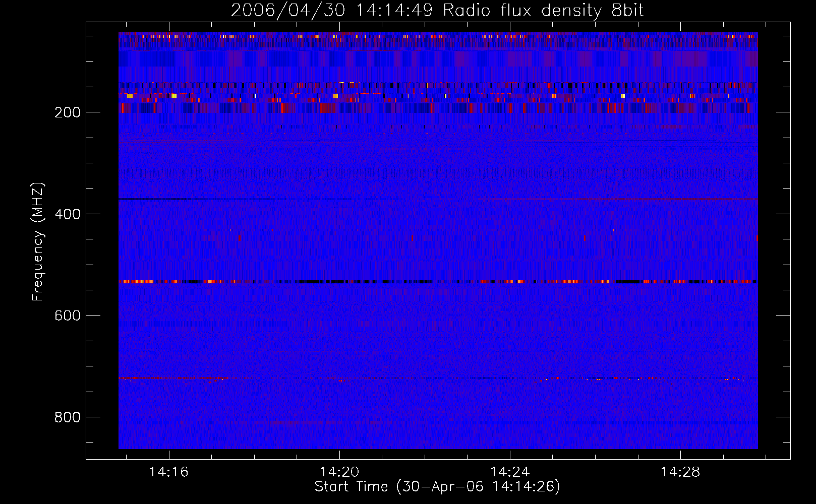Viewport: 816px width, 504px height.
Task: Click the 800 frequency tick label
Action: pos(68,417)
